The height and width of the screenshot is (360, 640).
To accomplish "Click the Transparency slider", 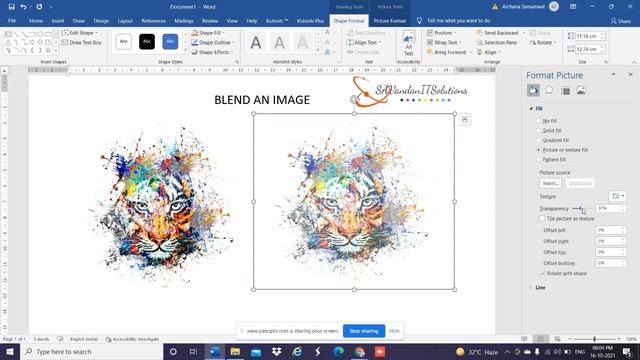I will [x=582, y=208].
